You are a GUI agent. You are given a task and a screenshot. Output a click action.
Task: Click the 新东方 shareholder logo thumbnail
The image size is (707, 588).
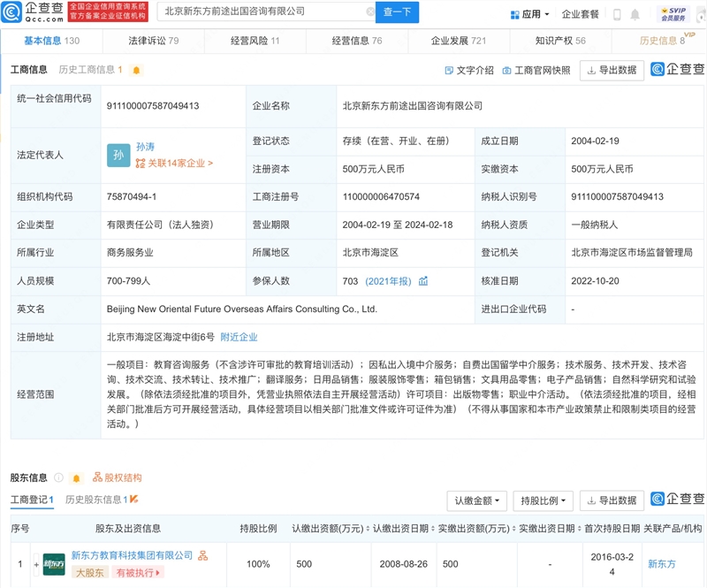tap(54, 564)
